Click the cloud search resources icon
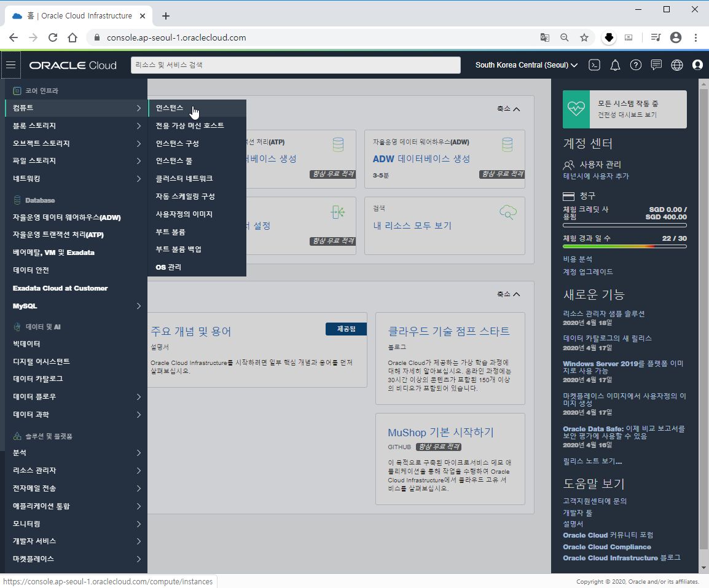This screenshot has width=709, height=588. [507, 212]
